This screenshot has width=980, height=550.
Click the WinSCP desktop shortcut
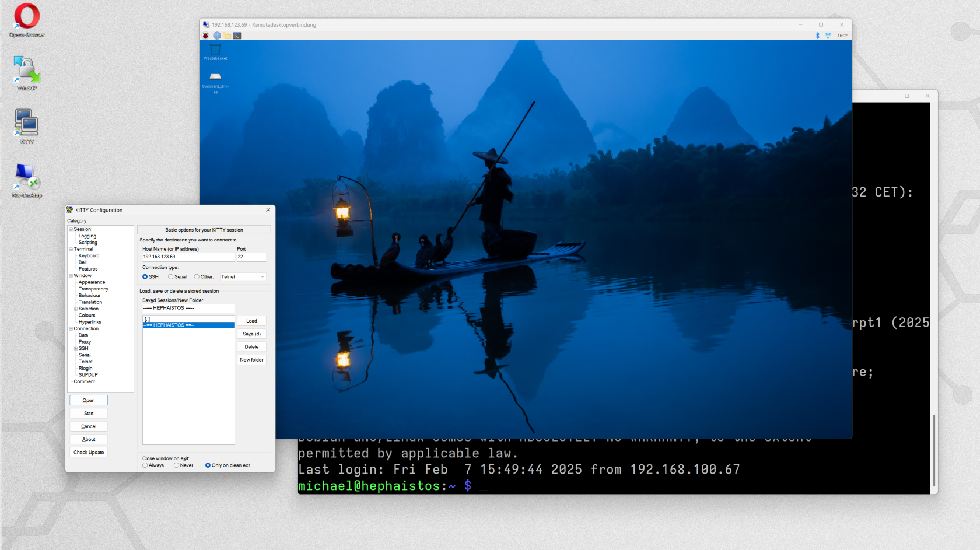click(27, 72)
